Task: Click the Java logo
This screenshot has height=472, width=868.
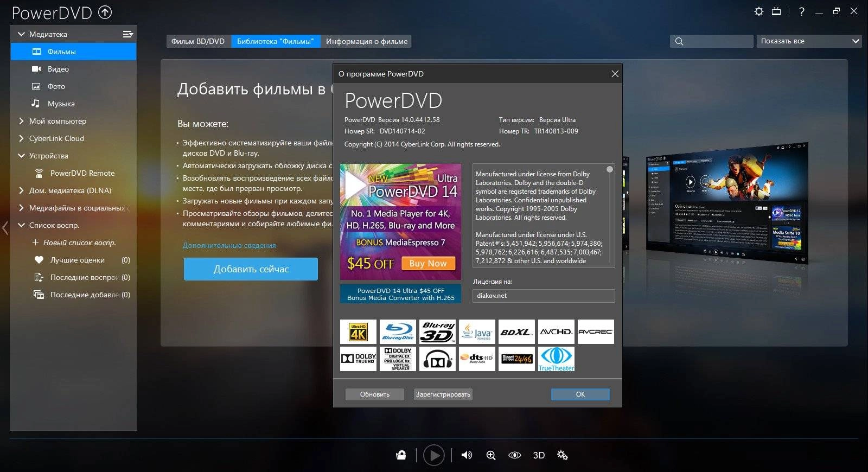Action: click(x=477, y=331)
